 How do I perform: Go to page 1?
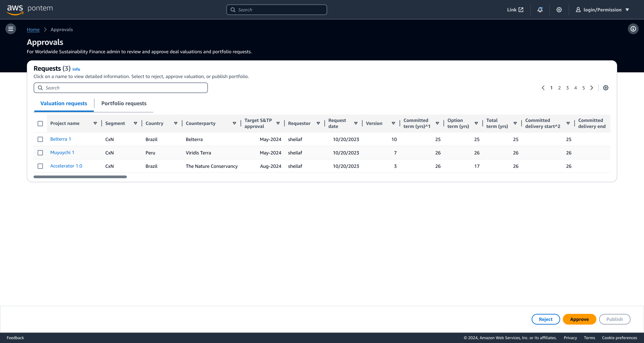coord(551,88)
